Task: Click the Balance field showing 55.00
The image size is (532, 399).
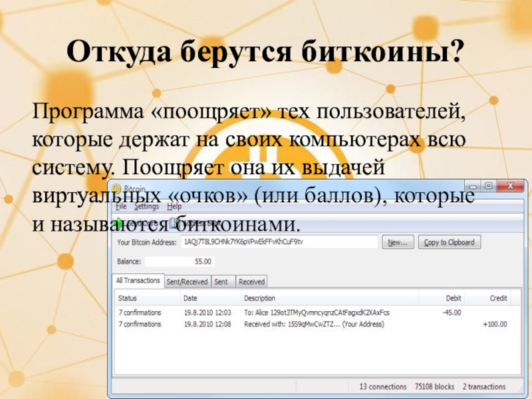Action: click(x=180, y=261)
